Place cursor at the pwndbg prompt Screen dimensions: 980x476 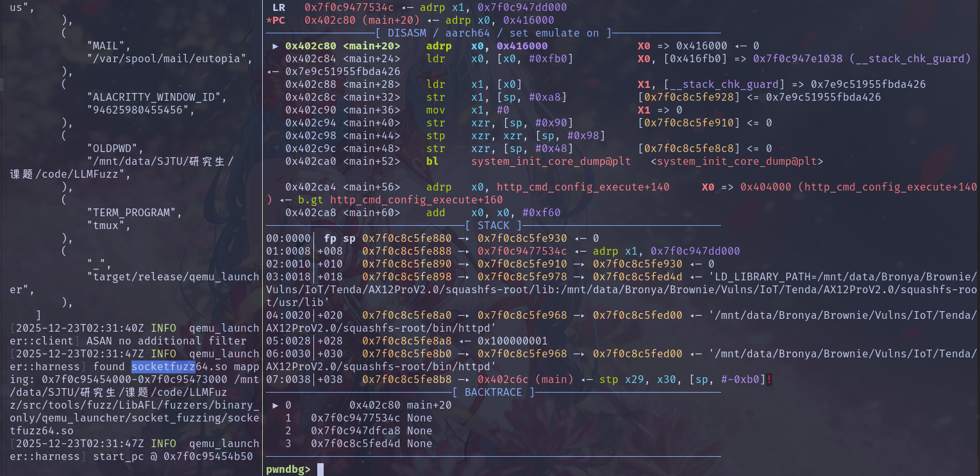320,470
